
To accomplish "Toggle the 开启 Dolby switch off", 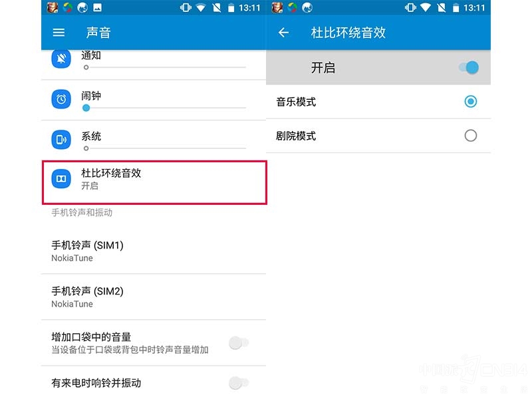I will click(469, 68).
